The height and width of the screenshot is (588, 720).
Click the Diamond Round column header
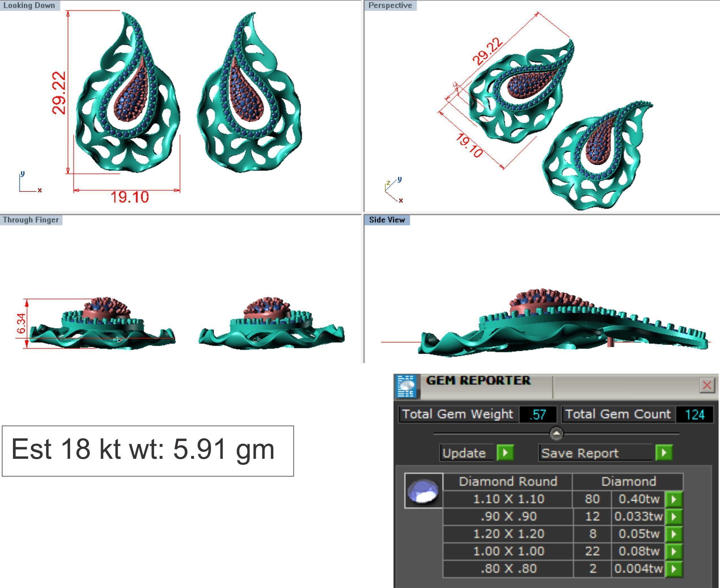pos(508,481)
